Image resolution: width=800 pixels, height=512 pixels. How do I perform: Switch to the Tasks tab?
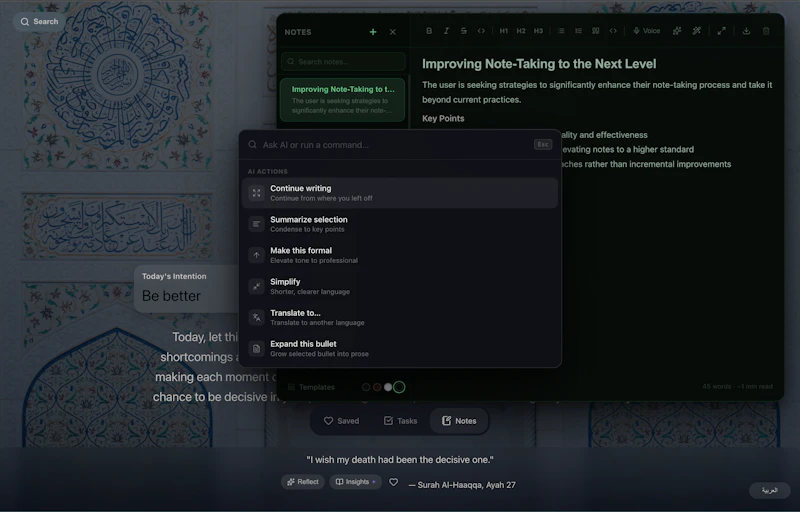pyautogui.click(x=401, y=421)
